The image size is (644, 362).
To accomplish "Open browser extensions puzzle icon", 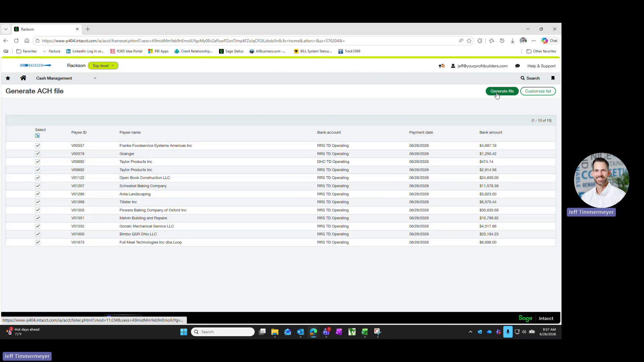I will (x=480, y=41).
